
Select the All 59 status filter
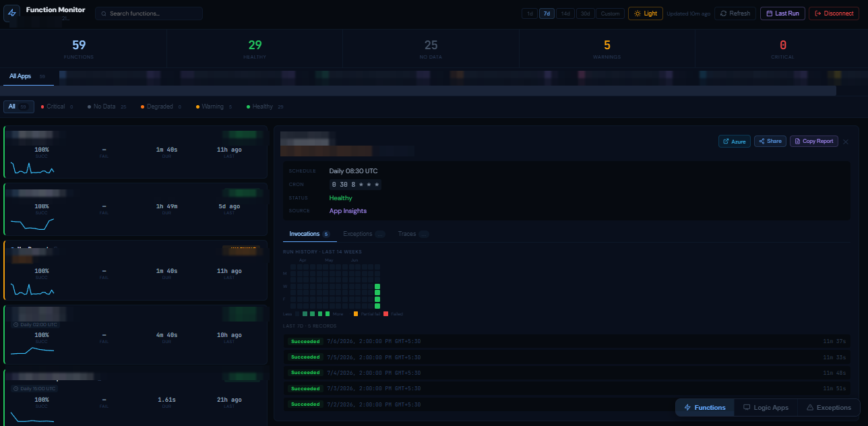[x=18, y=106]
